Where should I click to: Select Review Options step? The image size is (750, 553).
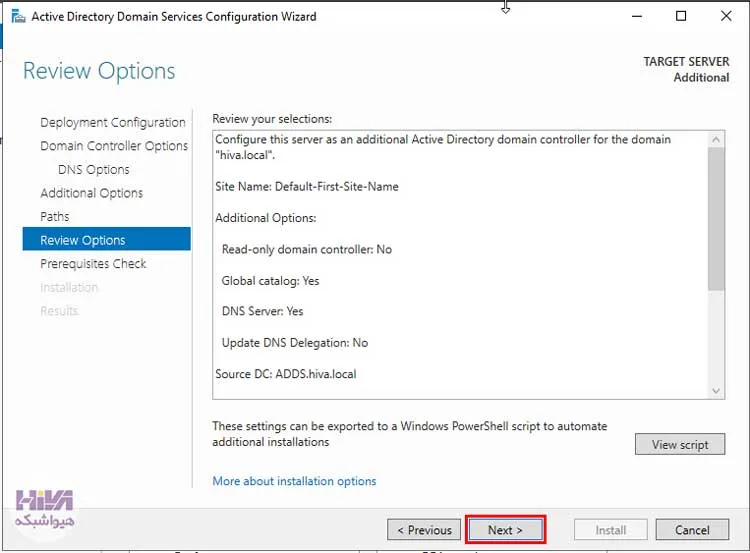pyautogui.click(x=106, y=239)
